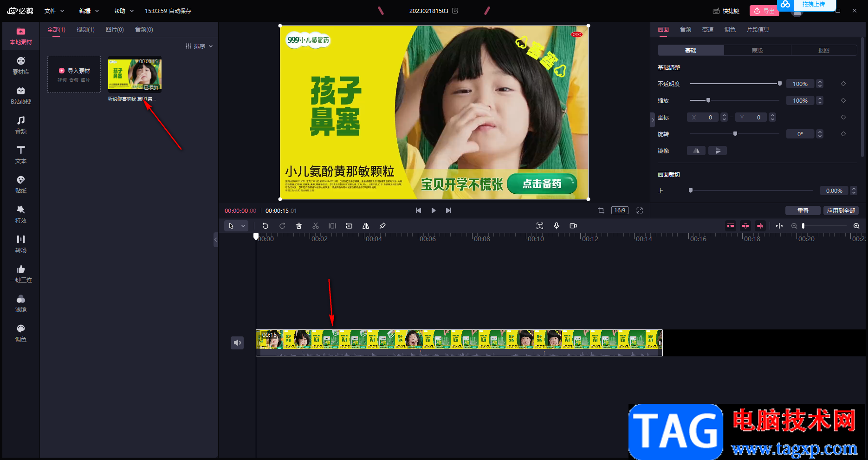Click the pin marker icon in toolbar

pyautogui.click(x=382, y=226)
